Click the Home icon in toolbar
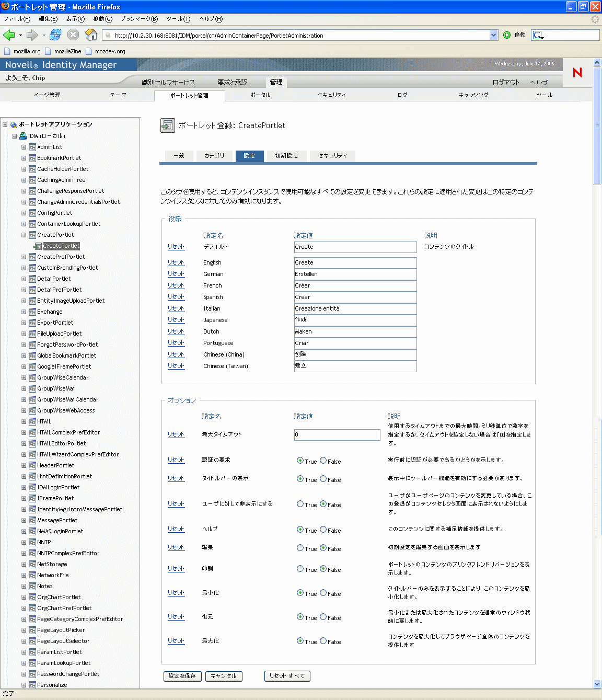602x700 pixels. pos(91,35)
